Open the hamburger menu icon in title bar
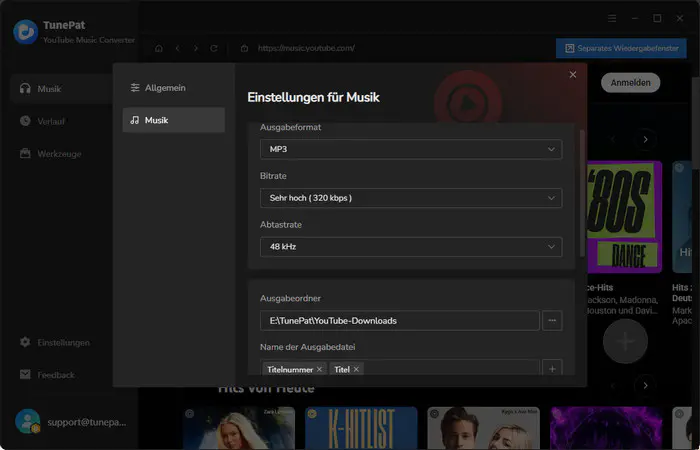Screen dimensions: 700x450 pyautogui.click(x=612, y=18)
